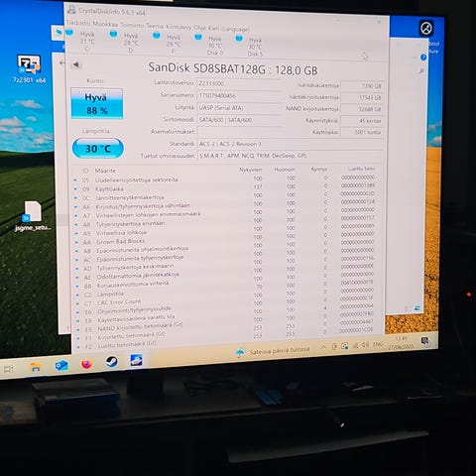476x476 pixels.
Task: Select the D: drive status icon
Action: pos(113,34)
